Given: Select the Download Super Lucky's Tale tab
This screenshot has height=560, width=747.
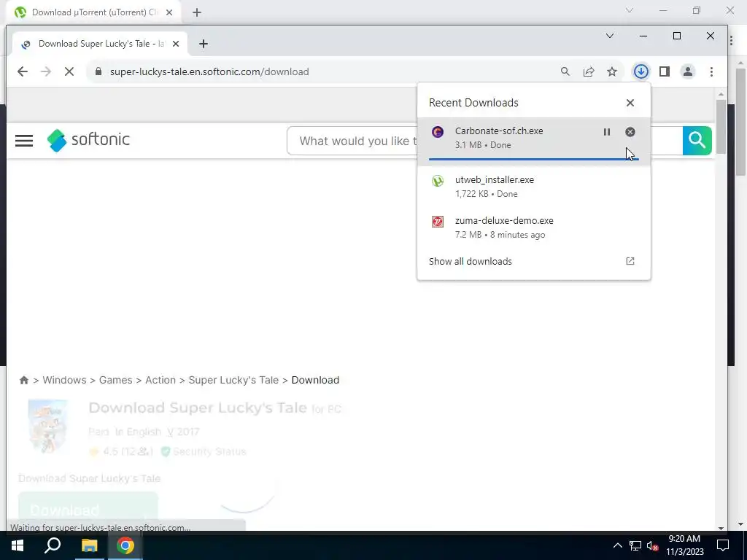Looking at the screenshot, I should [100, 44].
